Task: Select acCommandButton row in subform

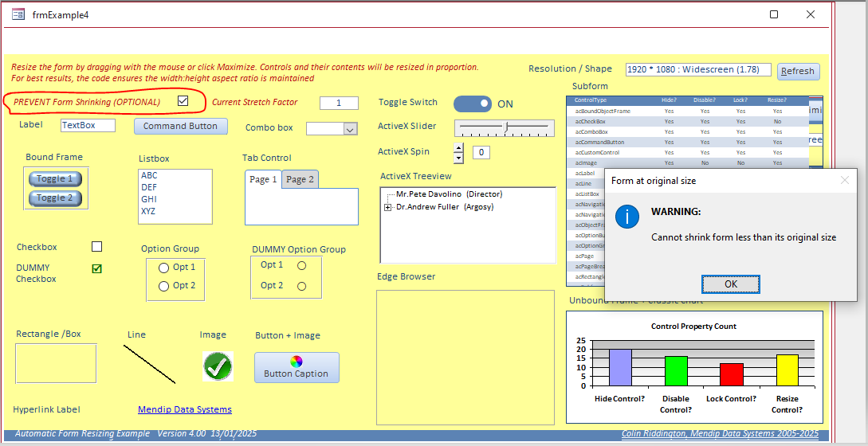Action: [688, 143]
